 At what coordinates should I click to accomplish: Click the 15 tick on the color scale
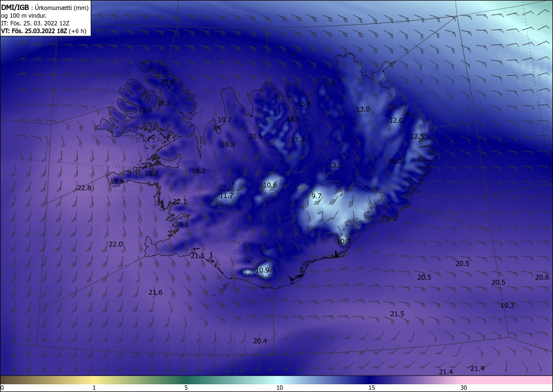coord(372,388)
